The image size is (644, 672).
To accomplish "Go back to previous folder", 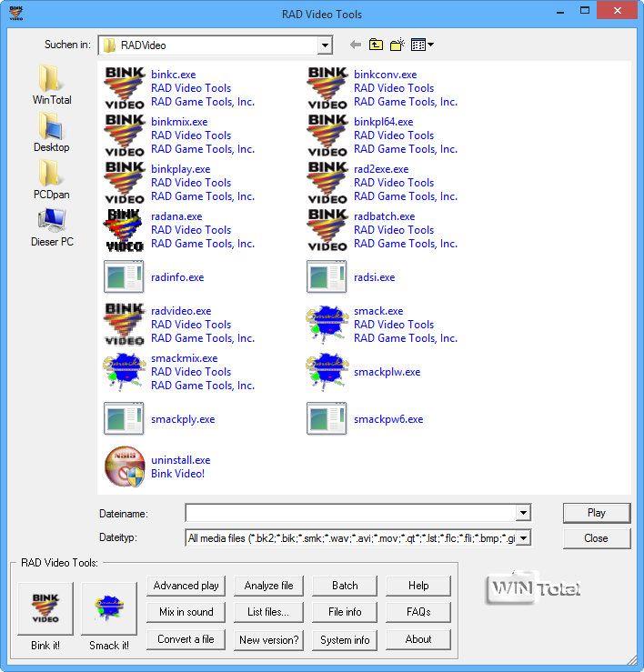I will tap(356, 45).
